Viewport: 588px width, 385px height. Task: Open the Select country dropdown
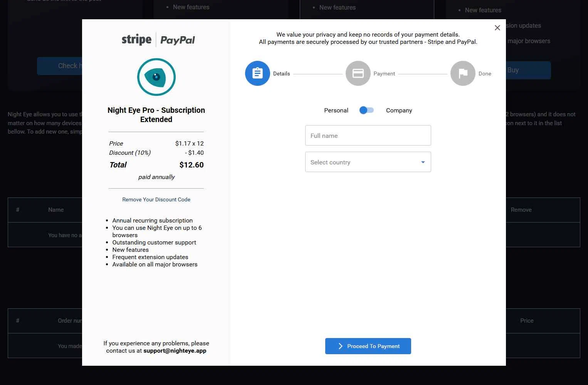point(368,162)
